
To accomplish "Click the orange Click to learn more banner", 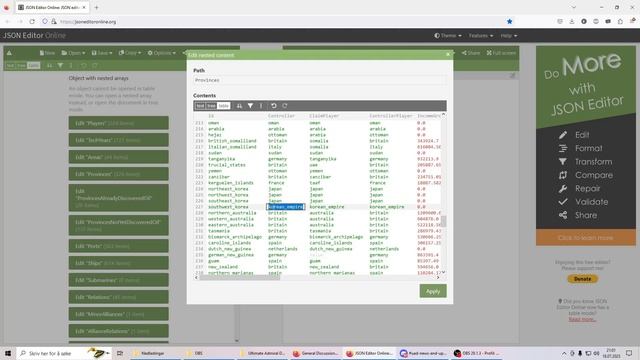I will (x=586, y=238).
